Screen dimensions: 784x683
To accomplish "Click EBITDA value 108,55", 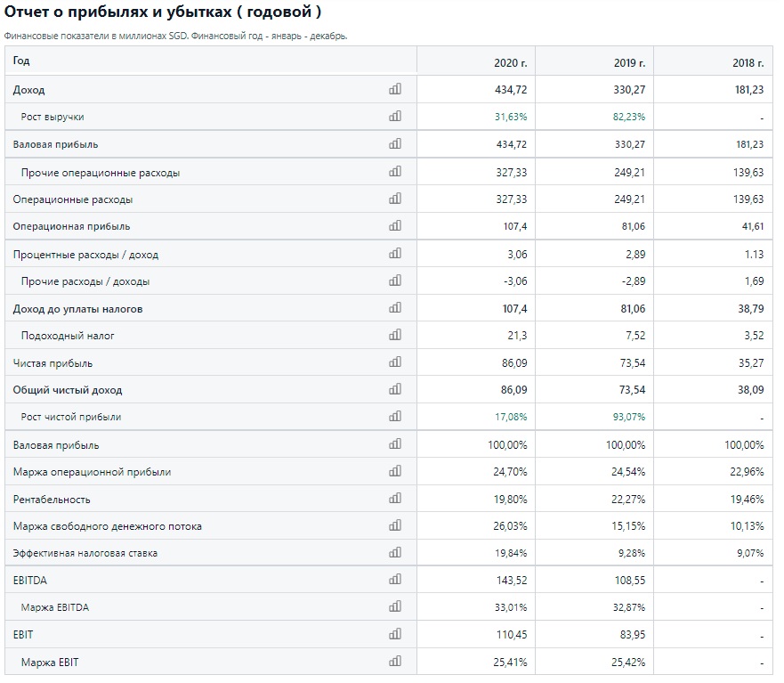I will click(630, 581).
